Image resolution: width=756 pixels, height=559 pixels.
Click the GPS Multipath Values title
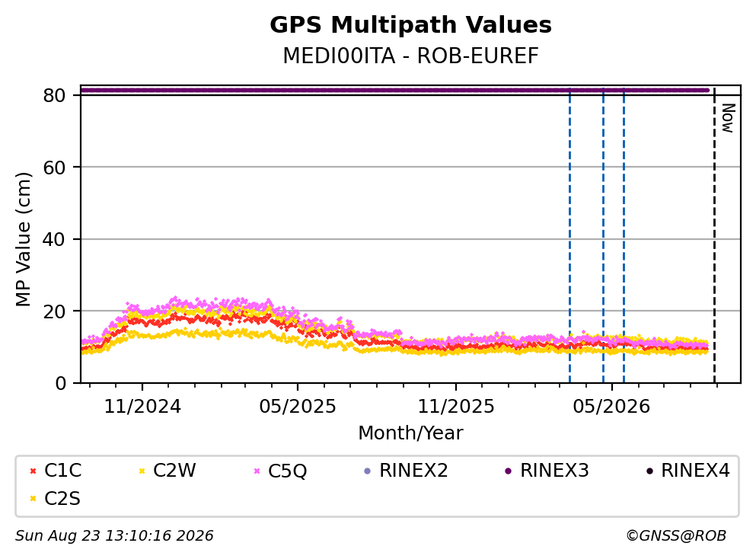click(x=411, y=24)
